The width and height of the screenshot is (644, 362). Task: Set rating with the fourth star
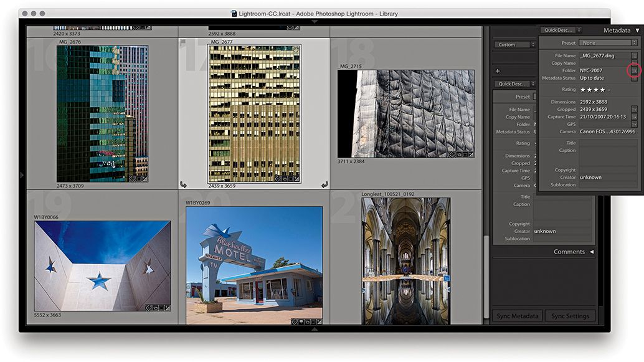point(602,90)
